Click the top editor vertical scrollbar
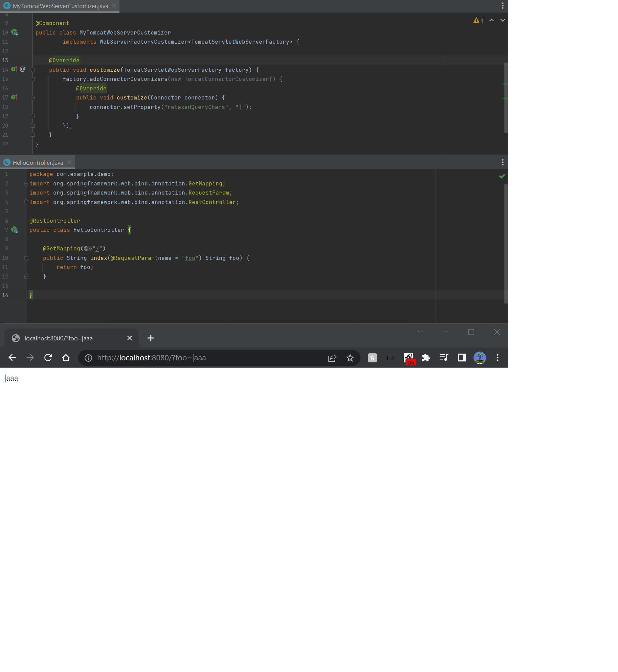 pyautogui.click(x=506, y=97)
